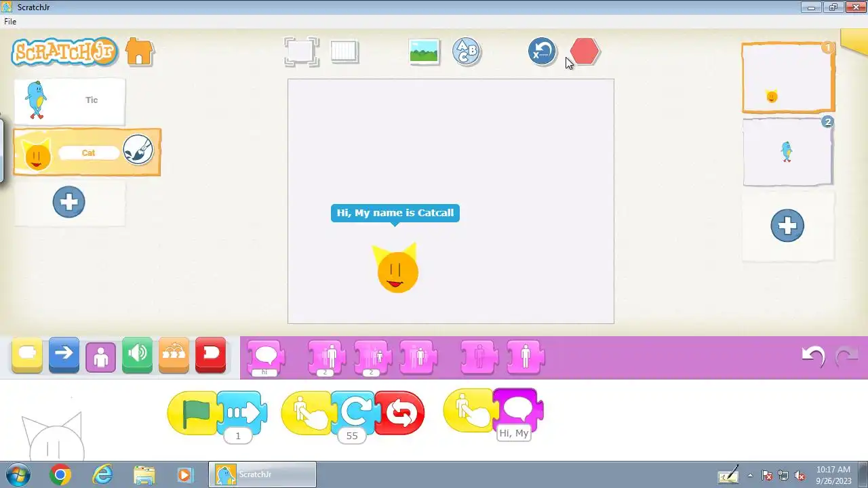Add a new character
This screenshot has width=868, height=488.
pyautogui.click(x=68, y=202)
